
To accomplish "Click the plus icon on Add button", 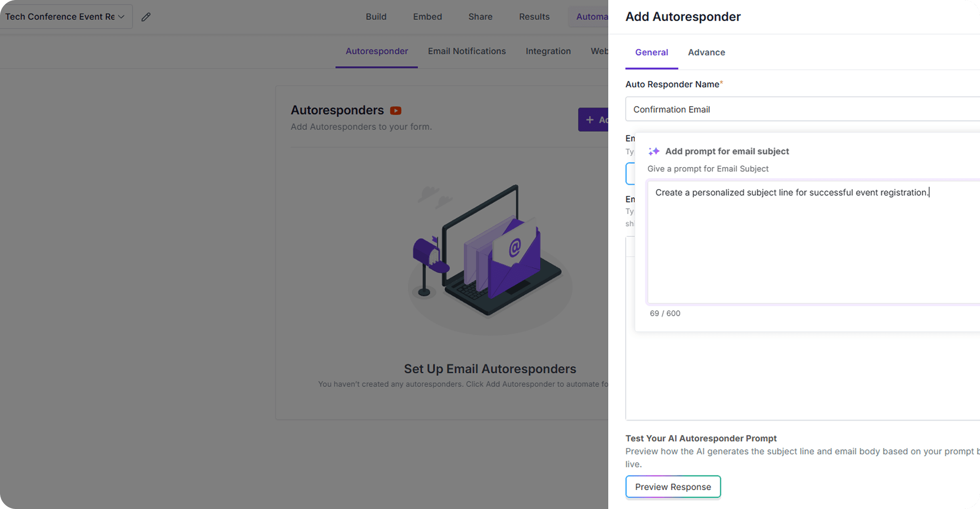I will (590, 120).
